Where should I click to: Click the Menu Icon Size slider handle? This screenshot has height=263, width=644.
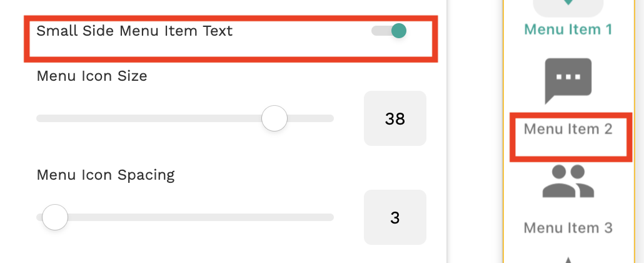coord(274,118)
